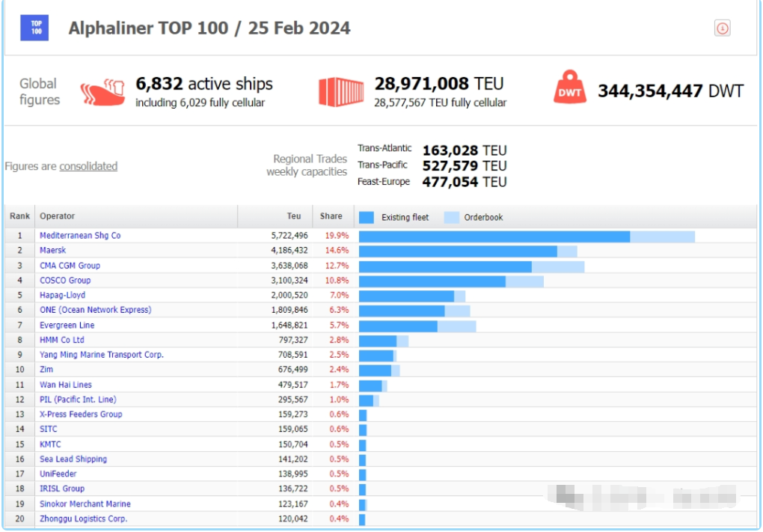The width and height of the screenshot is (763, 532).
Task: Click the TOP 100 logo icon
Action: point(34,28)
